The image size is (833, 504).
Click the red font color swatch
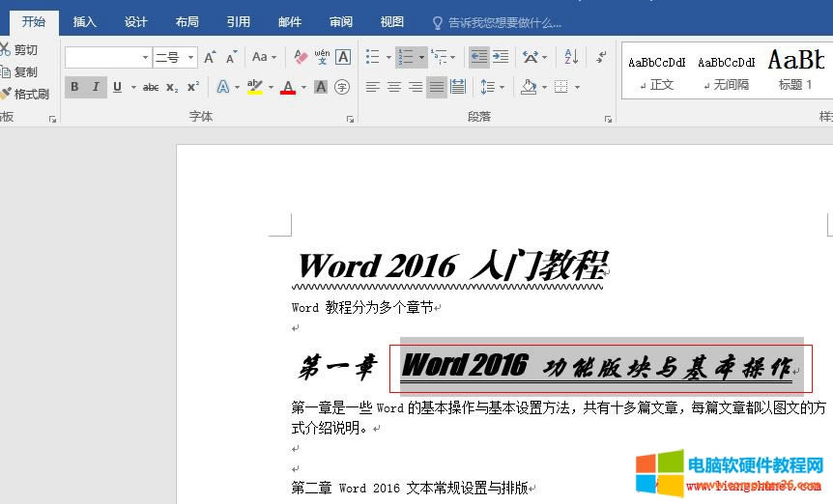pos(287,88)
